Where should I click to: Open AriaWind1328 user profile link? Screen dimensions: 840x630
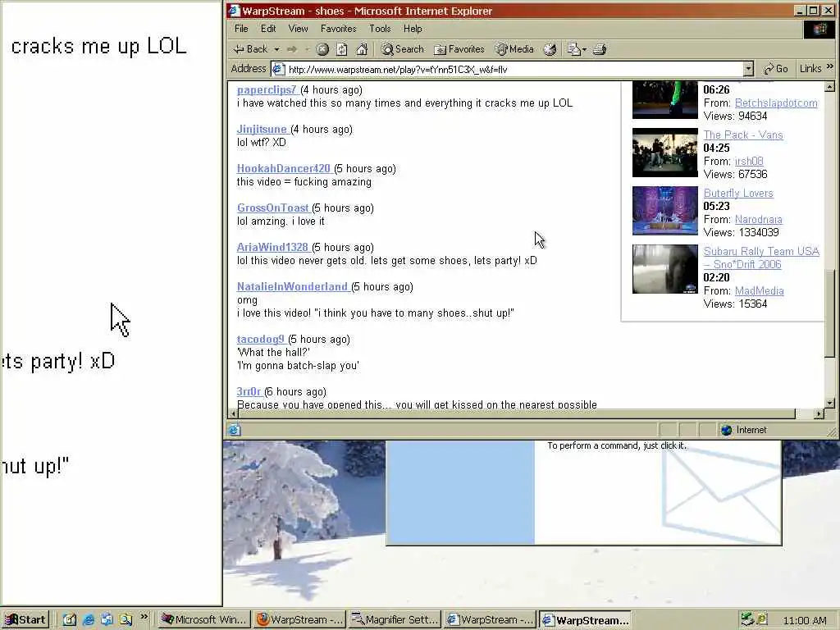(272, 248)
